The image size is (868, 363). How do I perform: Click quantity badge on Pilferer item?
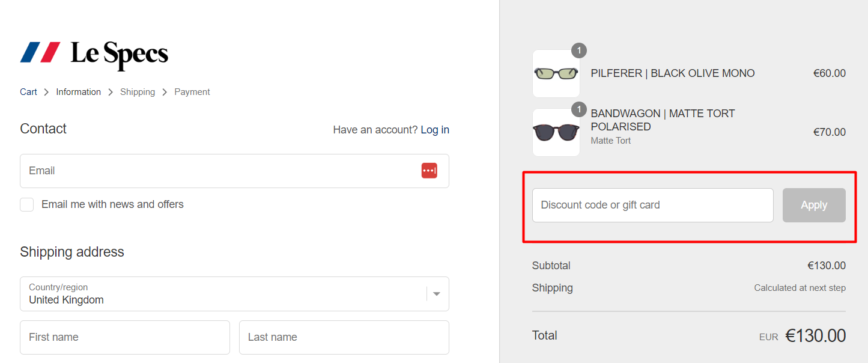click(579, 50)
